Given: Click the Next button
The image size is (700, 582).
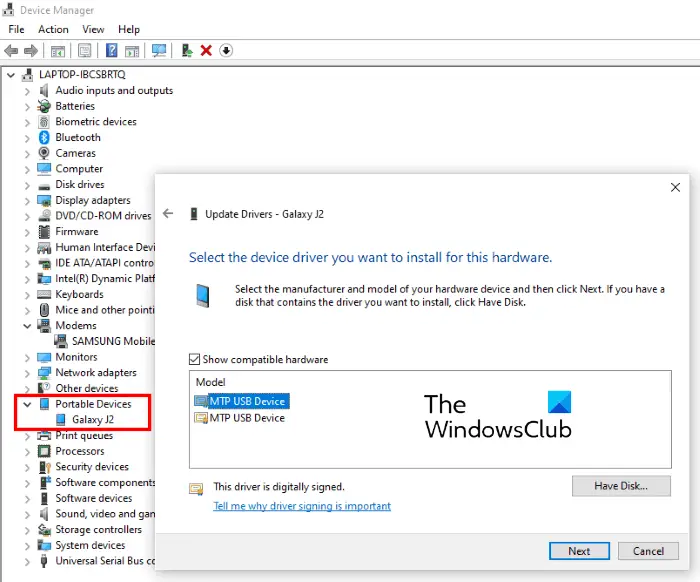Looking at the screenshot, I should click(x=579, y=551).
